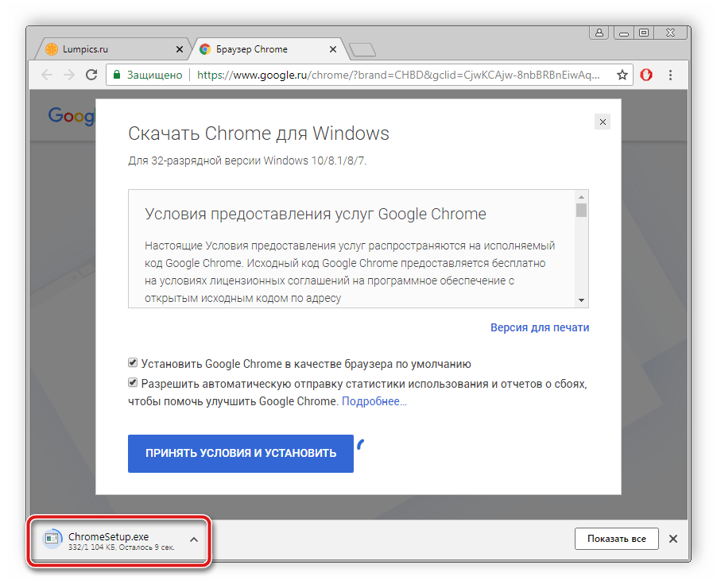The width and height of the screenshot is (717, 588).
Task: Go back using the browser back arrow
Action: click(x=47, y=75)
